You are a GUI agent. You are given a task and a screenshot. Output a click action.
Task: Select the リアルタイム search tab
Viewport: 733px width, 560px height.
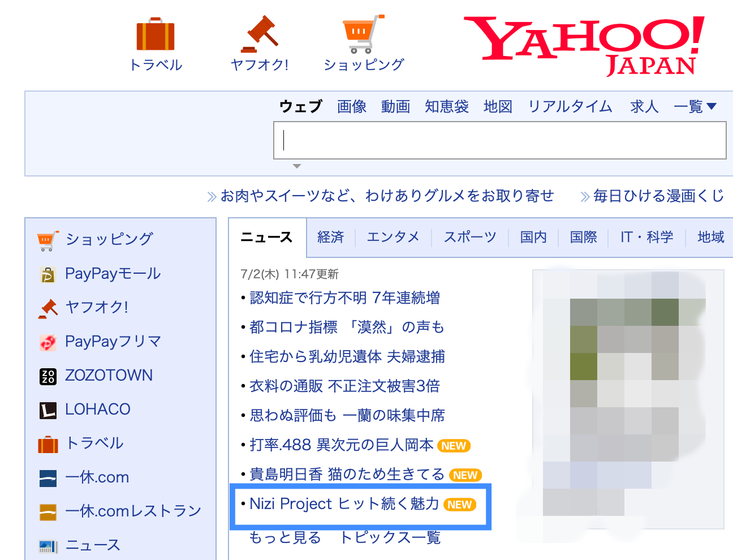point(570,106)
